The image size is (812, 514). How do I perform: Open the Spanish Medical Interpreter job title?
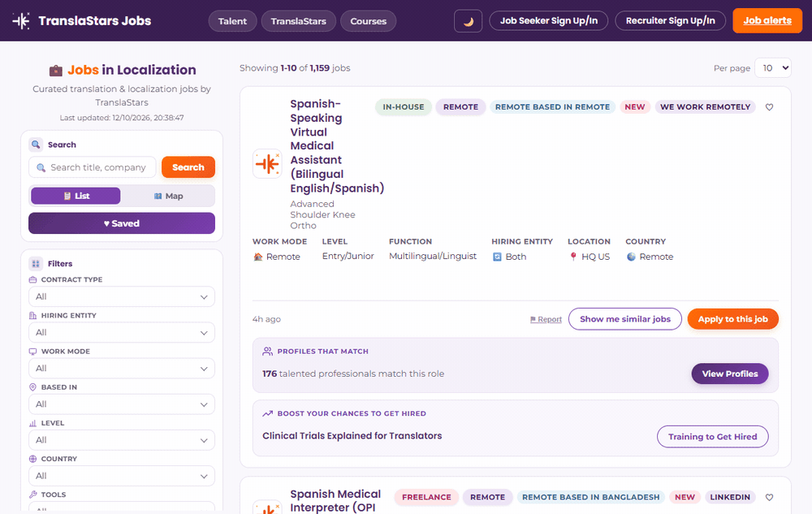coord(335,500)
